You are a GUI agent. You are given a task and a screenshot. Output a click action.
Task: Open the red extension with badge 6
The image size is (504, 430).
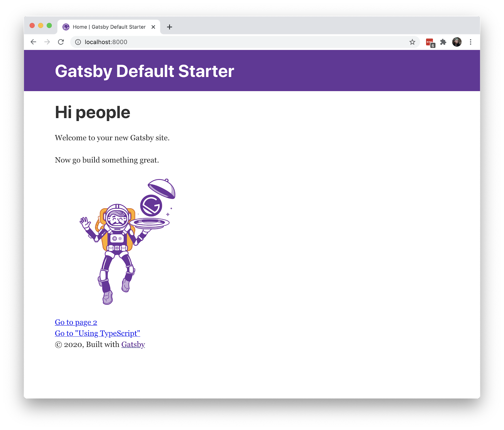(430, 42)
